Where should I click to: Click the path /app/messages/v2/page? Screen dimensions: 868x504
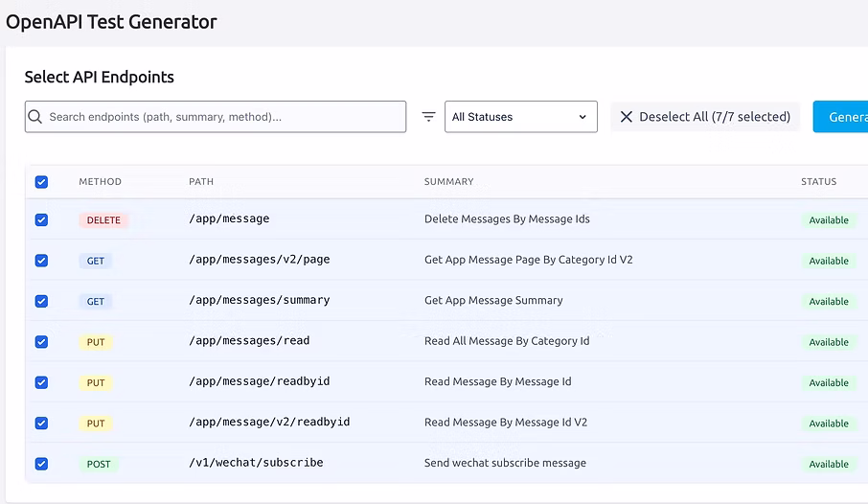click(260, 260)
